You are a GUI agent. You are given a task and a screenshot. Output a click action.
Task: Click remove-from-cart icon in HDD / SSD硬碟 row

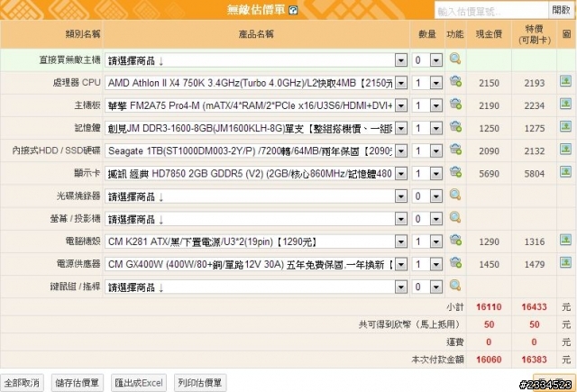[455, 150]
